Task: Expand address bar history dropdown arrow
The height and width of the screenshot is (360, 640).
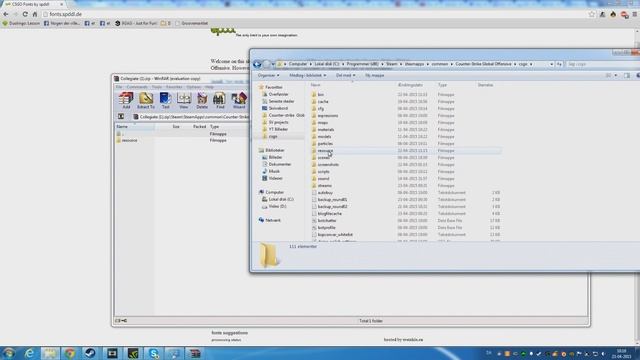Action: (x=551, y=64)
